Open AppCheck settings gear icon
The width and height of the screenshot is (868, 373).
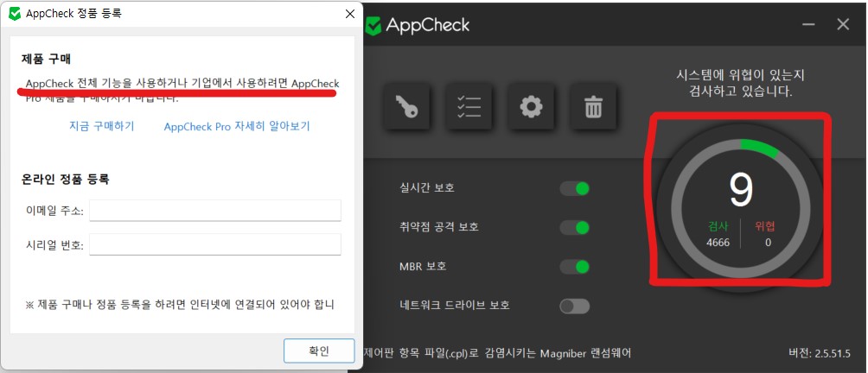[x=532, y=106]
